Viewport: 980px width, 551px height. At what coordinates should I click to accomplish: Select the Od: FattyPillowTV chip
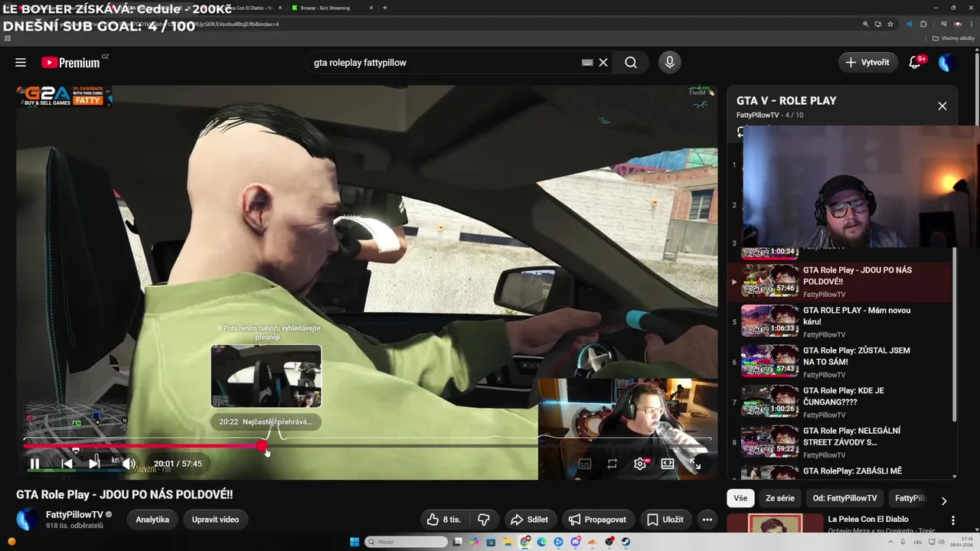844,498
